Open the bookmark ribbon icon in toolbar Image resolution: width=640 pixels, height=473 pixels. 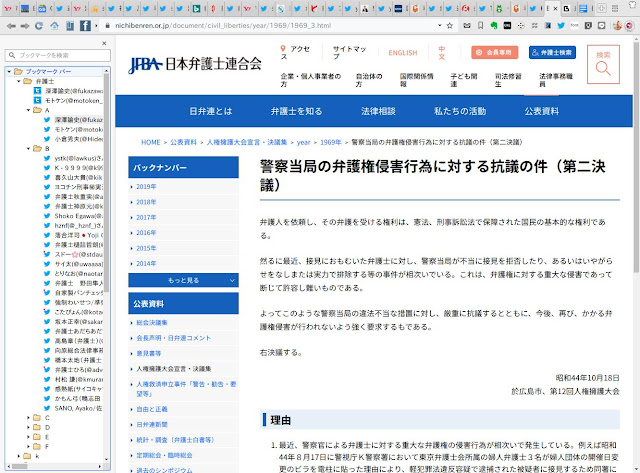[481, 26]
